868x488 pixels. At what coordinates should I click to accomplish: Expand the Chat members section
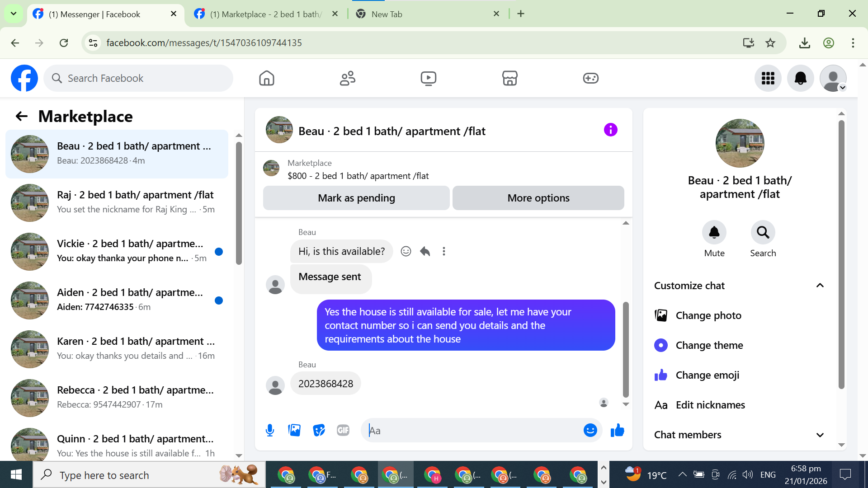(x=820, y=435)
